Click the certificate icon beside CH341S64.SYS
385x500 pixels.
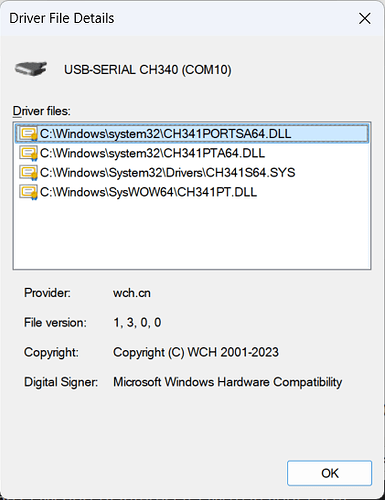pos(28,173)
